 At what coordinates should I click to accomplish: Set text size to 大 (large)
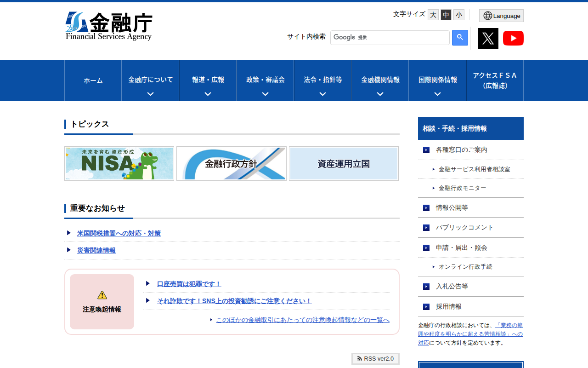click(x=433, y=15)
